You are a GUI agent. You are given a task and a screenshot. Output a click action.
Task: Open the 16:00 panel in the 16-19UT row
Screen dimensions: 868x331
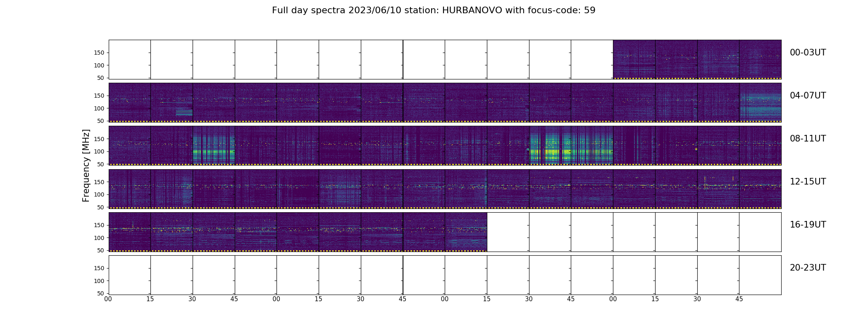click(x=129, y=232)
